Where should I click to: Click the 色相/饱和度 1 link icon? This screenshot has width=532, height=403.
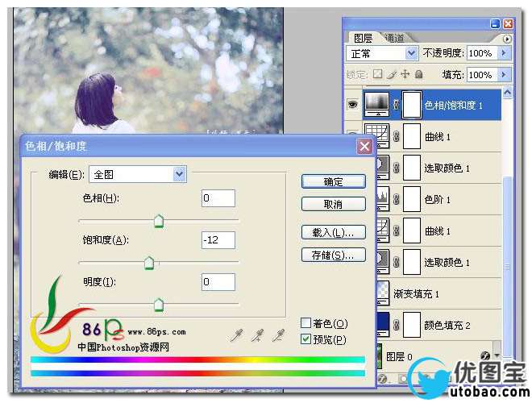pos(396,105)
